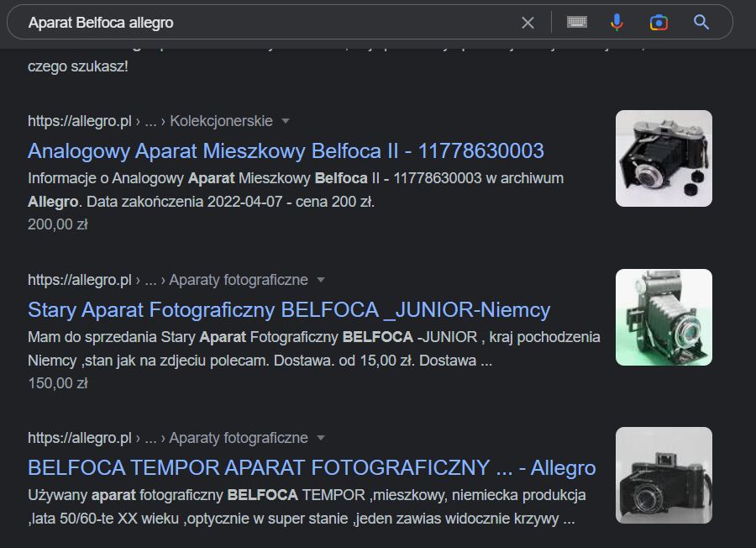Open the arrow menu beside the BELFOCA TEMPOR result URL
Screen dimensions: 756x548
point(321,438)
